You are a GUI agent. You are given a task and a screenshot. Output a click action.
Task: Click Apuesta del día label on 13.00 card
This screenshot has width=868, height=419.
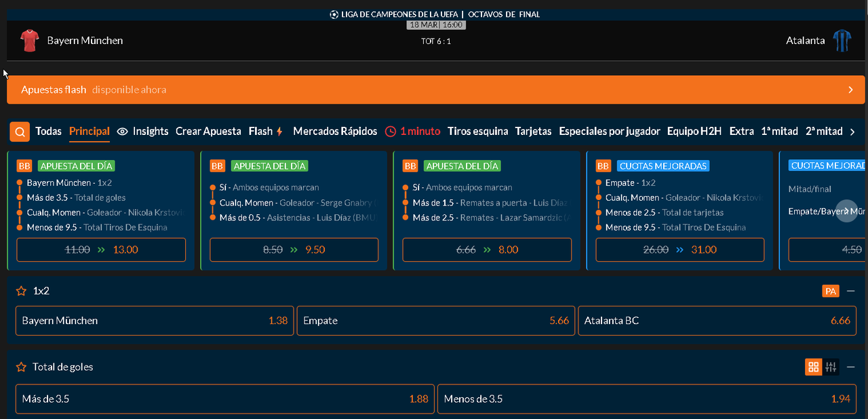pos(77,165)
